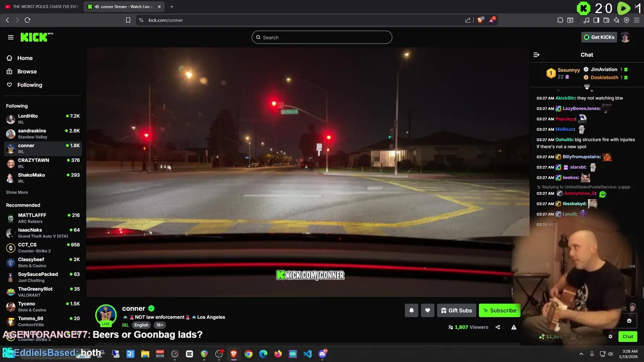The width and height of the screenshot is (644, 362).
Task: Open Brave Rewards triangle icon
Action: pos(492,20)
